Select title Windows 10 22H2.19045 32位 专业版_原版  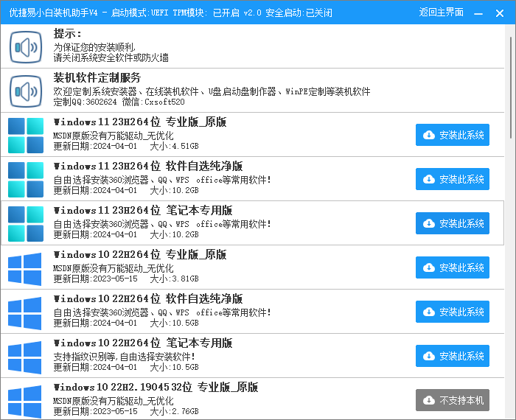point(156,387)
